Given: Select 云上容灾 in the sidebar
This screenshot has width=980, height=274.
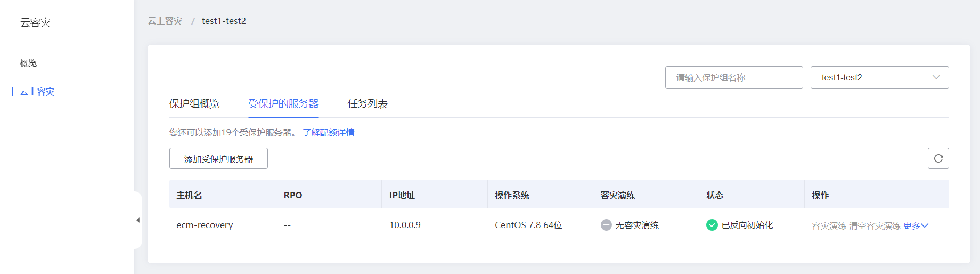Looking at the screenshot, I should point(37,92).
